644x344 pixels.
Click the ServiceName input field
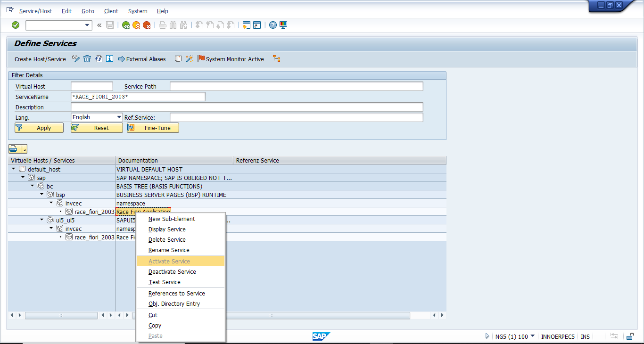click(x=138, y=97)
